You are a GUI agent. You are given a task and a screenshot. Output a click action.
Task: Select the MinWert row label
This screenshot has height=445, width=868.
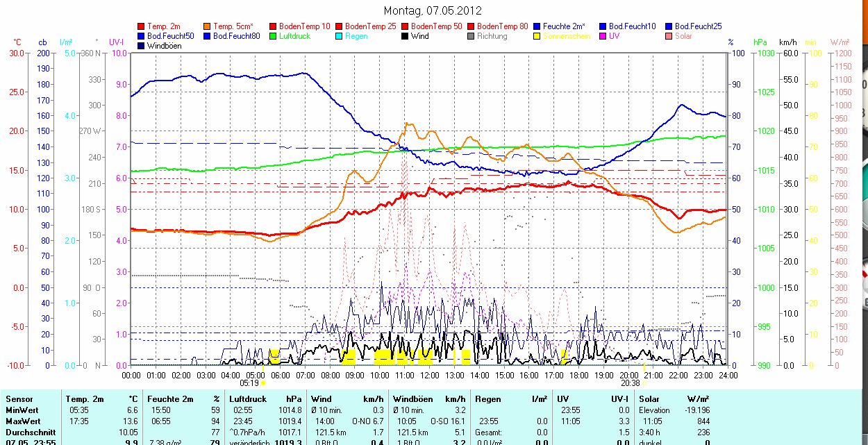pyautogui.click(x=22, y=410)
